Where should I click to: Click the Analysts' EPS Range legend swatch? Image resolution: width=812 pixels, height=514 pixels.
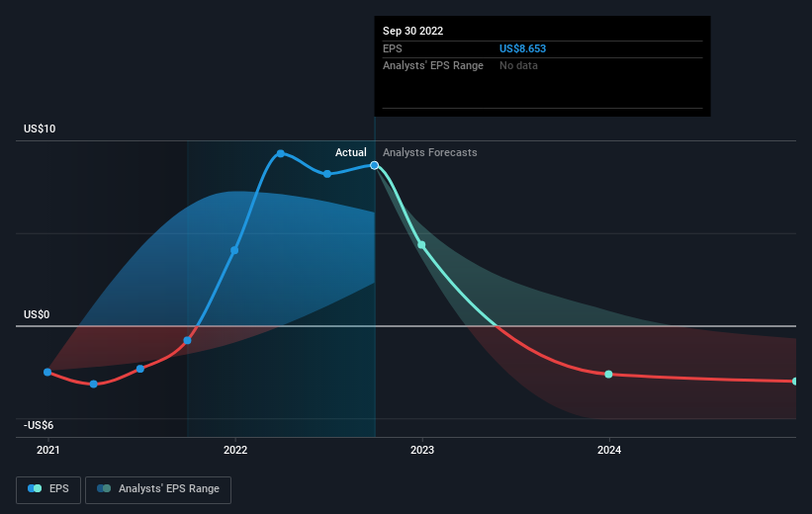click(x=104, y=488)
